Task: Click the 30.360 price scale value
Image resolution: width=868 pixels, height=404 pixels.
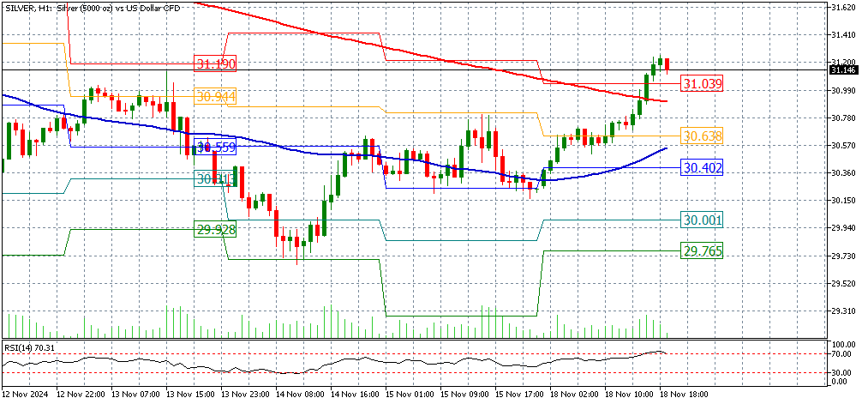Action: click(x=843, y=173)
